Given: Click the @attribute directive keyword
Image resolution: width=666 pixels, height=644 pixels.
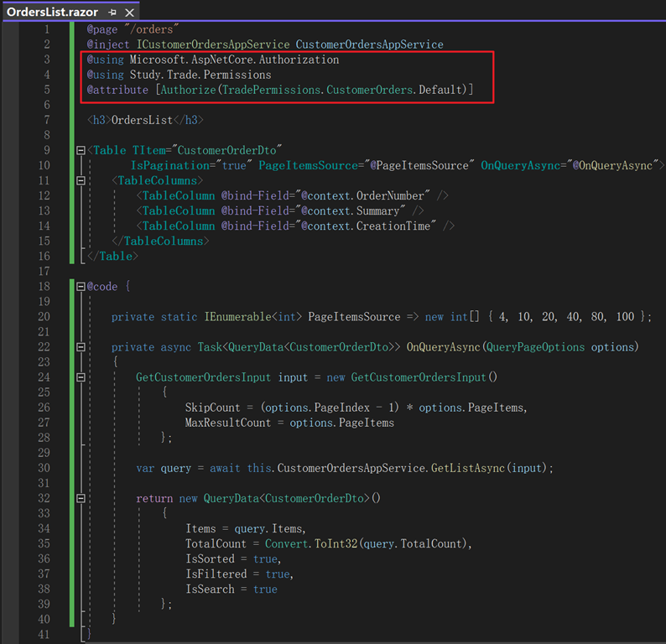Looking at the screenshot, I should 117,90.
